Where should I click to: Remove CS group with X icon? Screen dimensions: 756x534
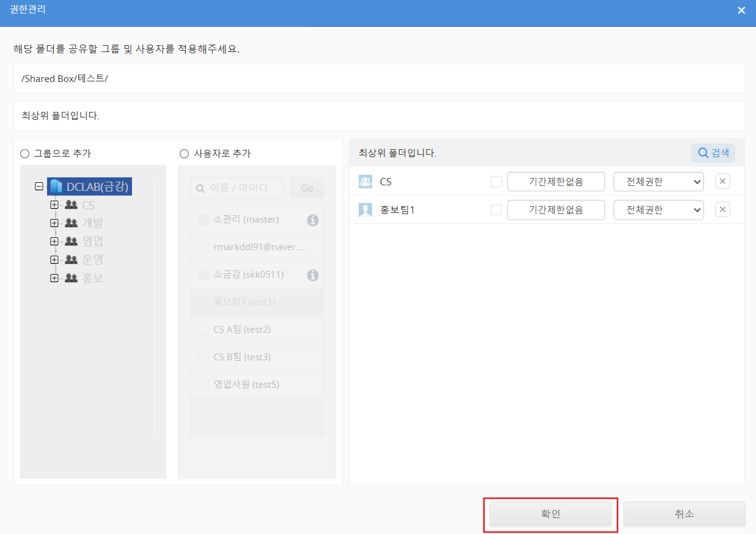tap(722, 182)
